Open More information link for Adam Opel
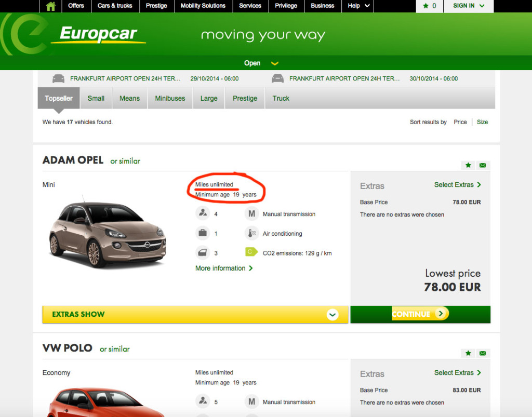The image size is (532, 417). coord(224,268)
